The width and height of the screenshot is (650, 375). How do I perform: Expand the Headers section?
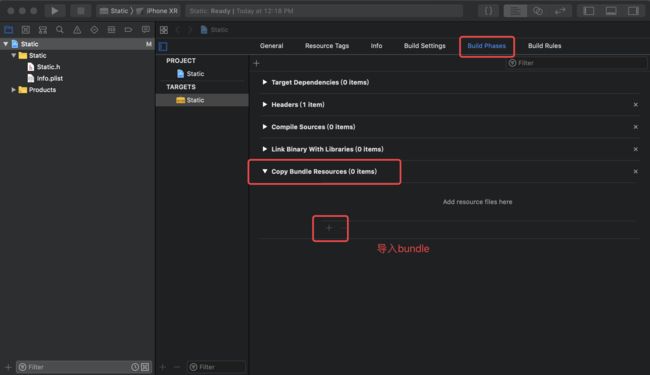tap(264, 104)
